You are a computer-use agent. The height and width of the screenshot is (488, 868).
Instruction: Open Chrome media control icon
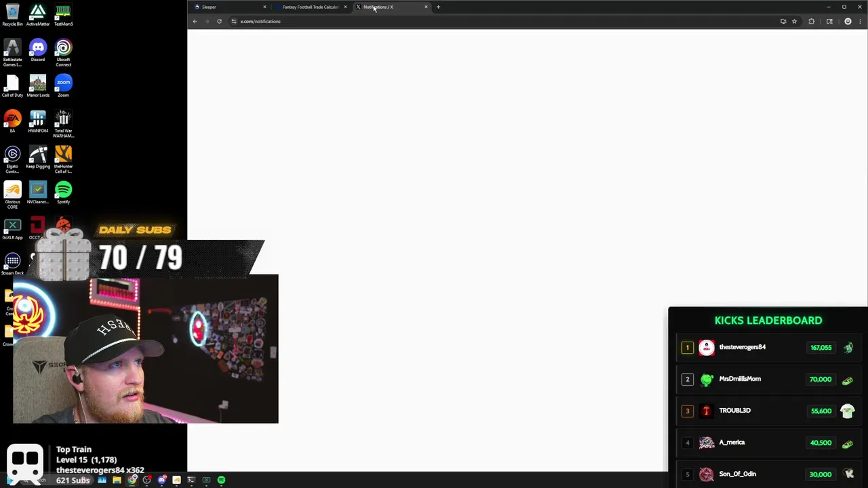pyautogui.click(x=829, y=21)
